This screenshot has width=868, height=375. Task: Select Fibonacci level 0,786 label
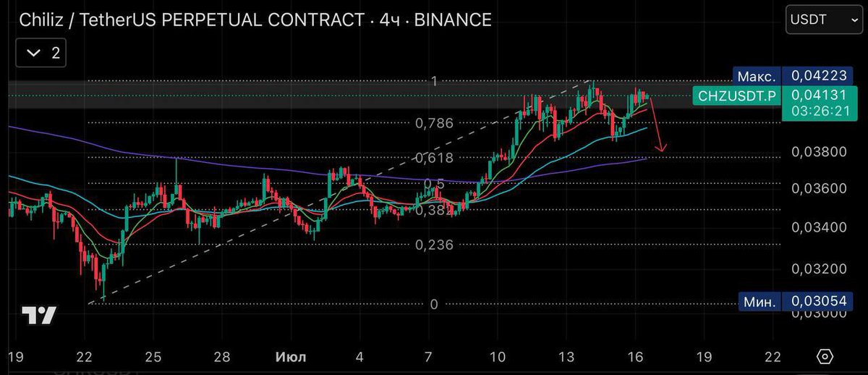pyautogui.click(x=434, y=123)
